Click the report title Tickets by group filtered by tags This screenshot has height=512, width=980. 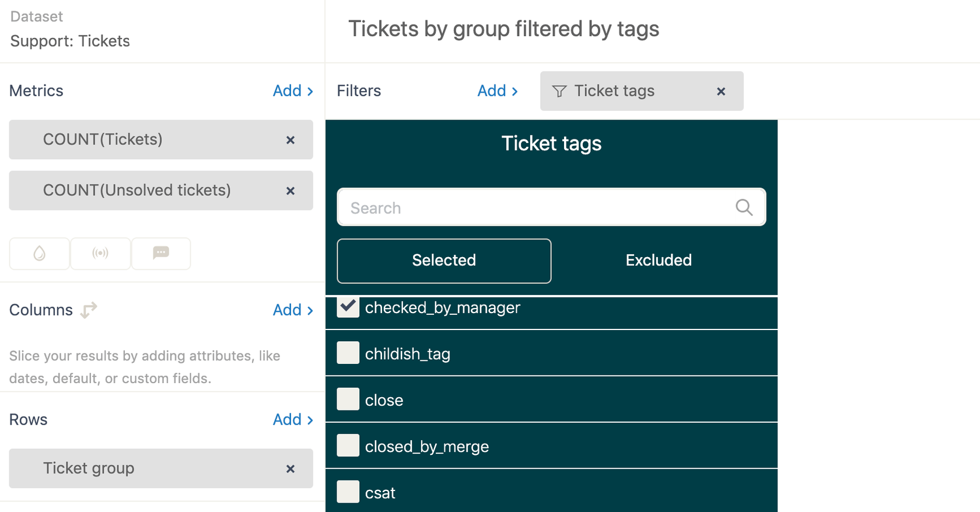click(x=503, y=29)
